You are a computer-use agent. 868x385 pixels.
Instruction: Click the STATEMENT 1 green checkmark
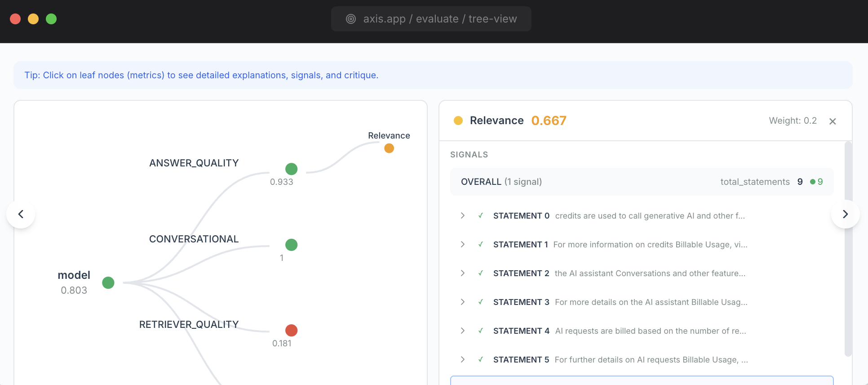click(481, 245)
